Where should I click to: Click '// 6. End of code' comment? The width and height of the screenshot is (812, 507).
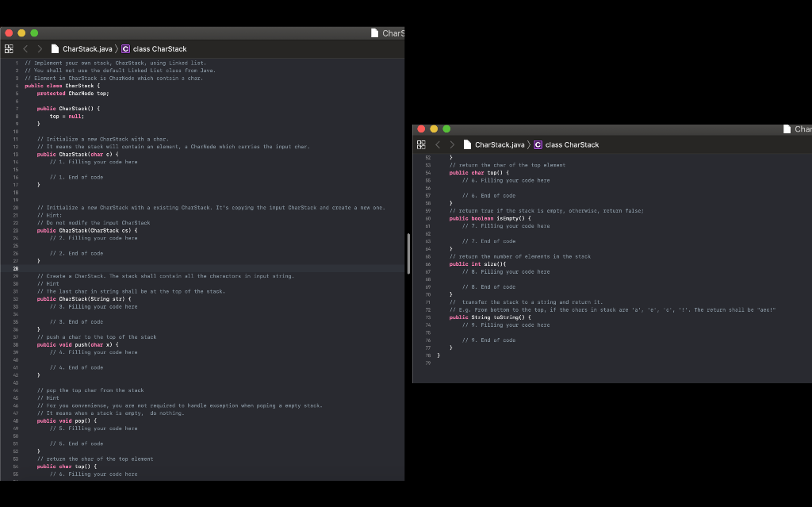(x=488, y=195)
